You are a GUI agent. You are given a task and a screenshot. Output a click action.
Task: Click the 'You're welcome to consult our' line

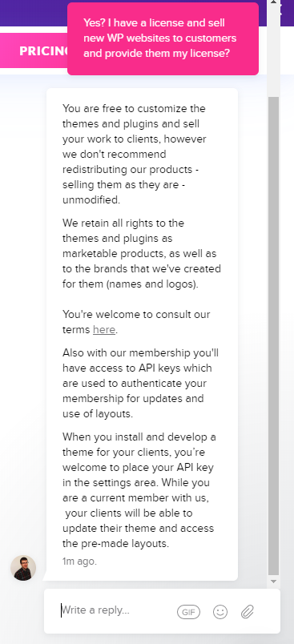click(x=136, y=315)
